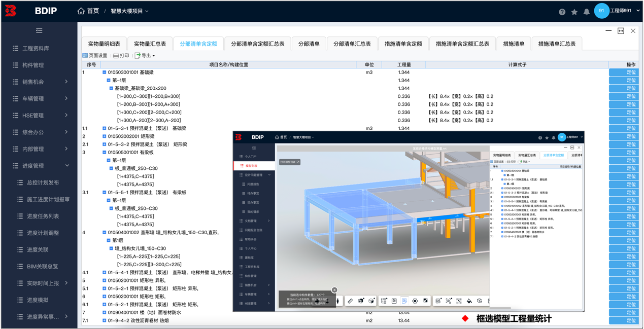The height and width of the screenshot is (329, 644).
Task: Click 定位 button for first 基础梁 row
Action: [626, 72]
